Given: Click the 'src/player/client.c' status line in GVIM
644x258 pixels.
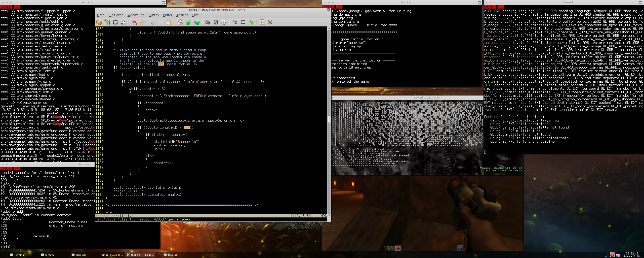Looking at the screenshot, I should click(x=211, y=216).
